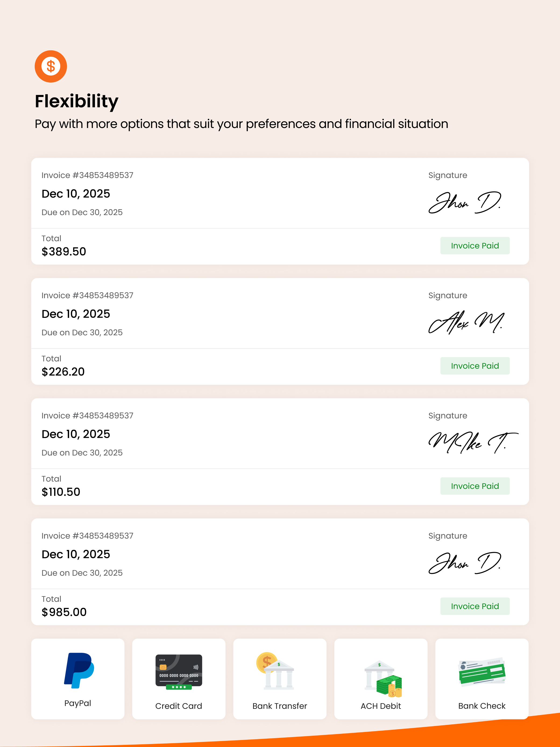
Task: Click the Jhon D. signature on $985.00 invoice
Action: point(465,563)
